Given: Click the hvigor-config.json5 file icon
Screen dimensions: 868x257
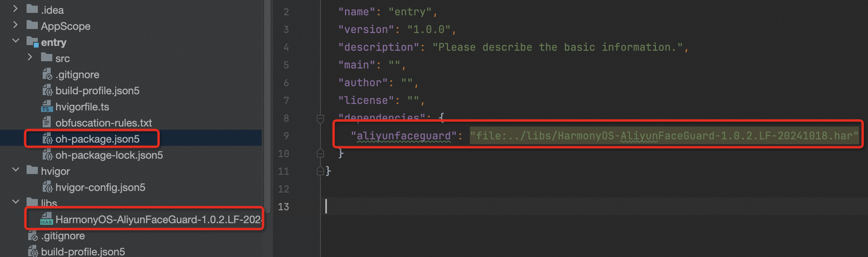Looking at the screenshot, I should [47, 187].
